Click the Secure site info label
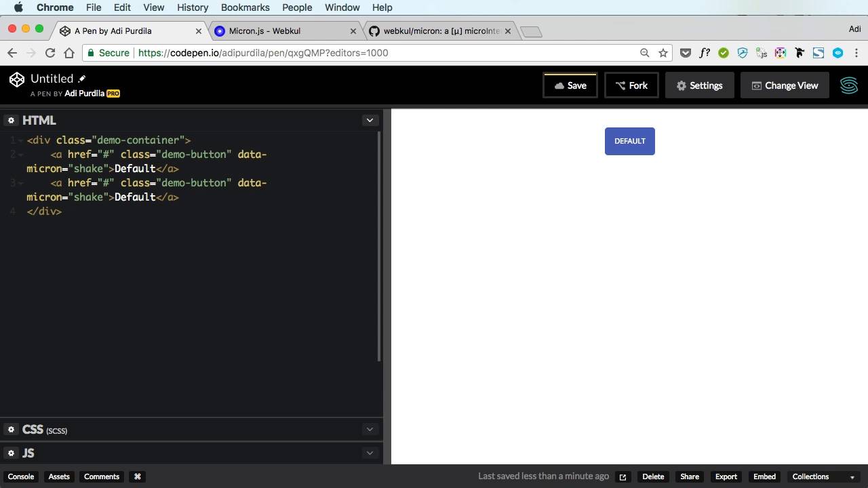868x488 pixels. tap(108, 53)
